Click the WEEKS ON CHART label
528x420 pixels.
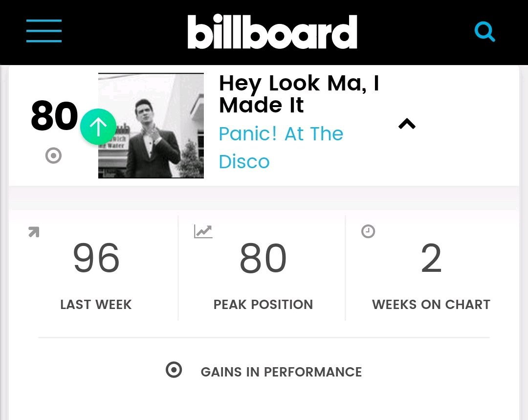coord(431,305)
